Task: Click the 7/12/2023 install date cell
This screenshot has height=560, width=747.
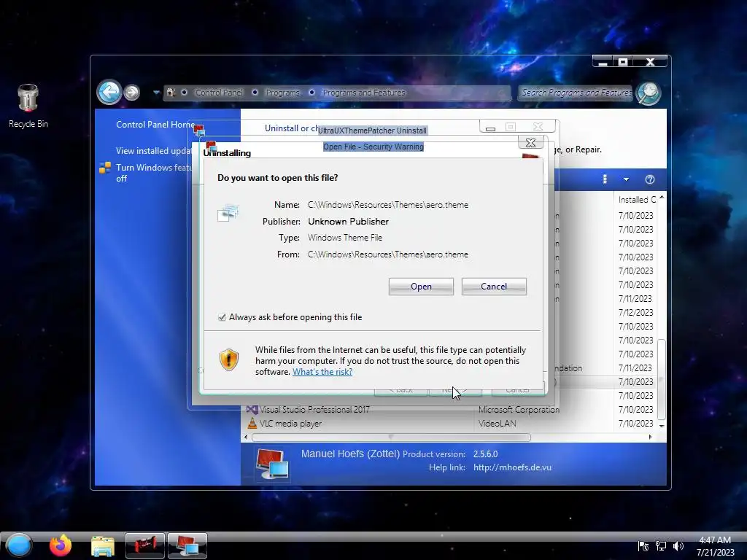Action: click(x=635, y=312)
